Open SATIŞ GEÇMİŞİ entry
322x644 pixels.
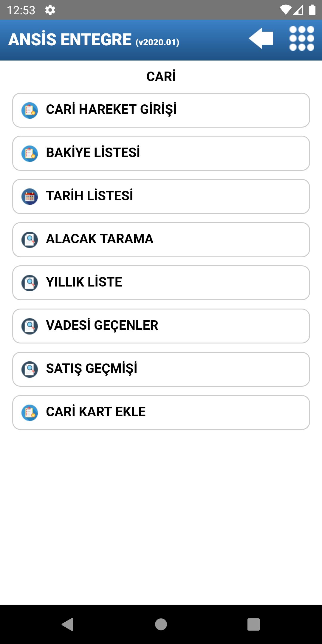[161, 369]
